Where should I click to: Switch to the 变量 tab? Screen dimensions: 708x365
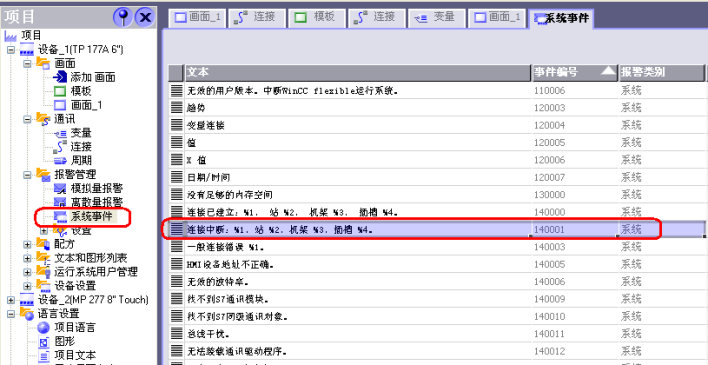coord(437,18)
